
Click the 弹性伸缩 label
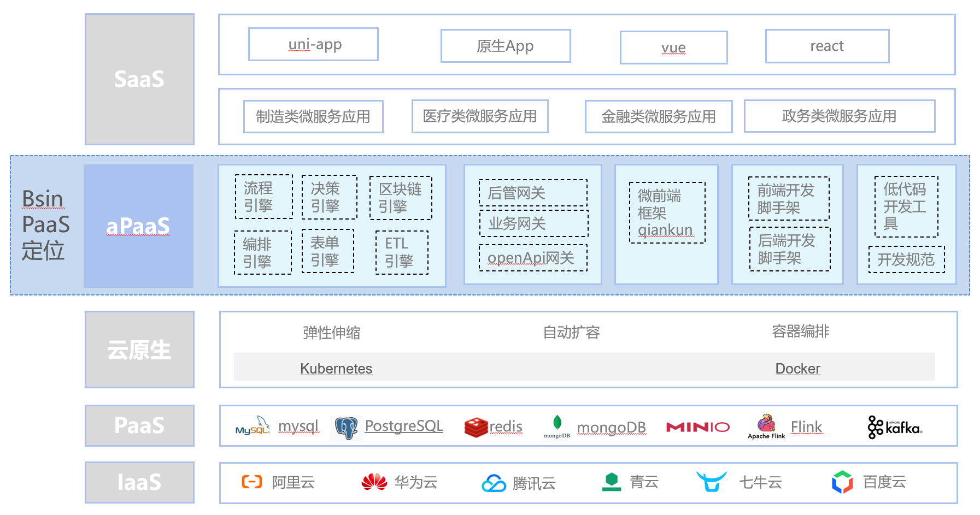332,333
